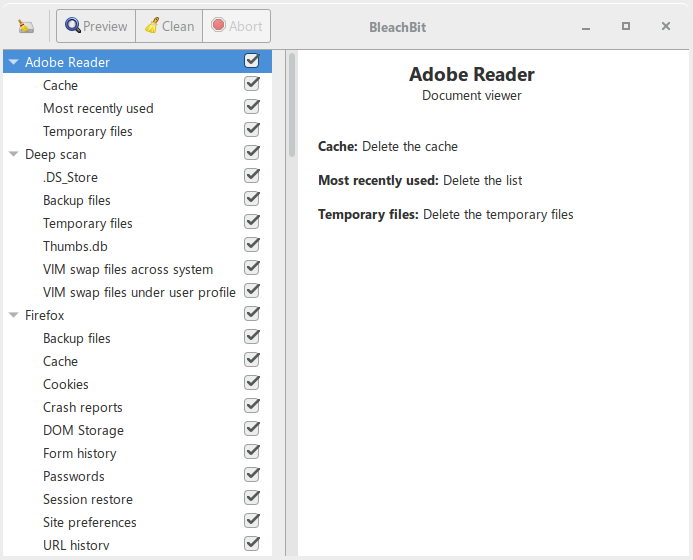The height and width of the screenshot is (560, 693).
Task: Select the Most recently used row
Action: (x=137, y=107)
